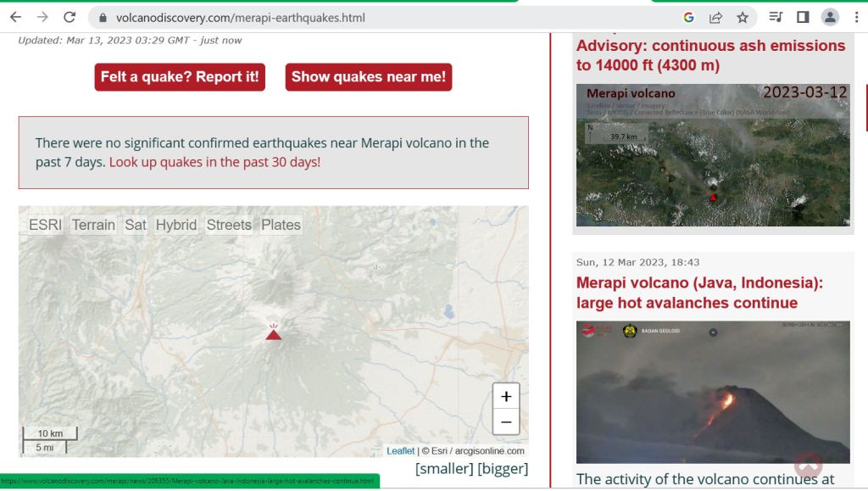This screenshot has height=491, width=868.
Task: Zoom out of the map with minus
Action: pos(506,421)
